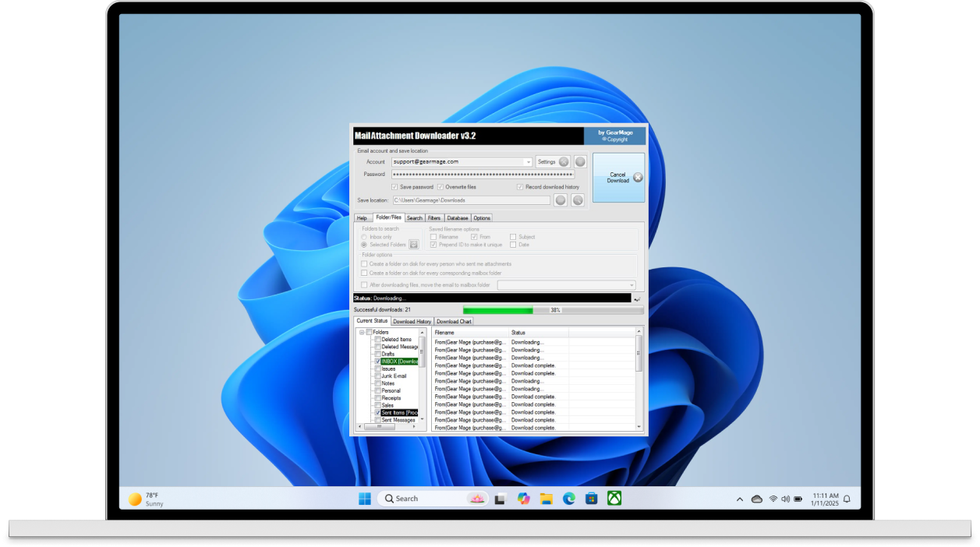980x547 pixels.
Task: Click the round icon right of Settings button
Action: (x=580, y=162)
